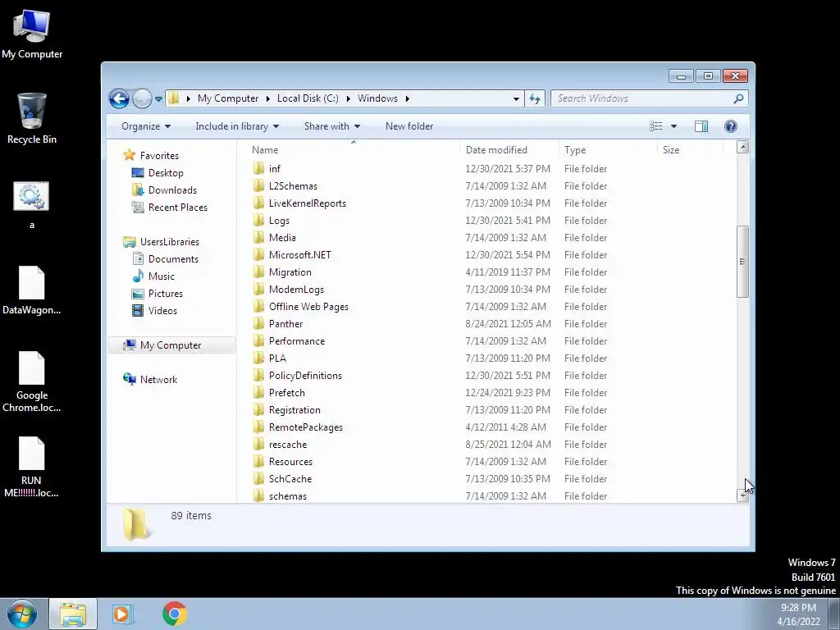Select the ModemLogs folder icon
The image size is (840, 630).
click(258, 290)
